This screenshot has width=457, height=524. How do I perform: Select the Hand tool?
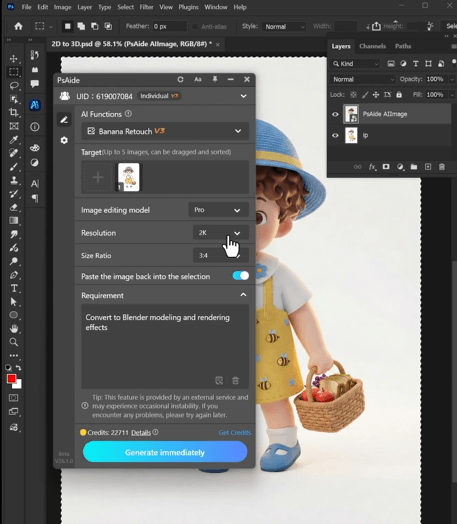[x=14, y=329]
